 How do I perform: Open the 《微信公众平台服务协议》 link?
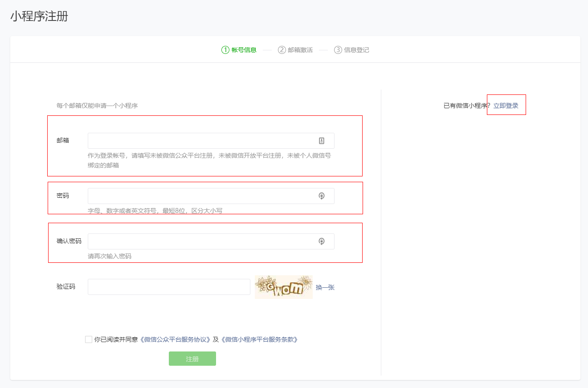coord(175,339)
